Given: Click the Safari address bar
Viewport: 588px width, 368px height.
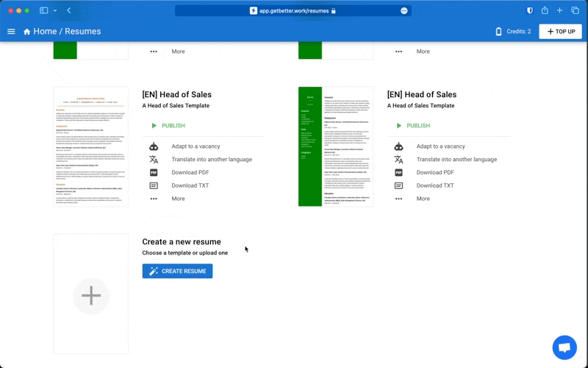Looking at the screenshot, I should [293, 11].
